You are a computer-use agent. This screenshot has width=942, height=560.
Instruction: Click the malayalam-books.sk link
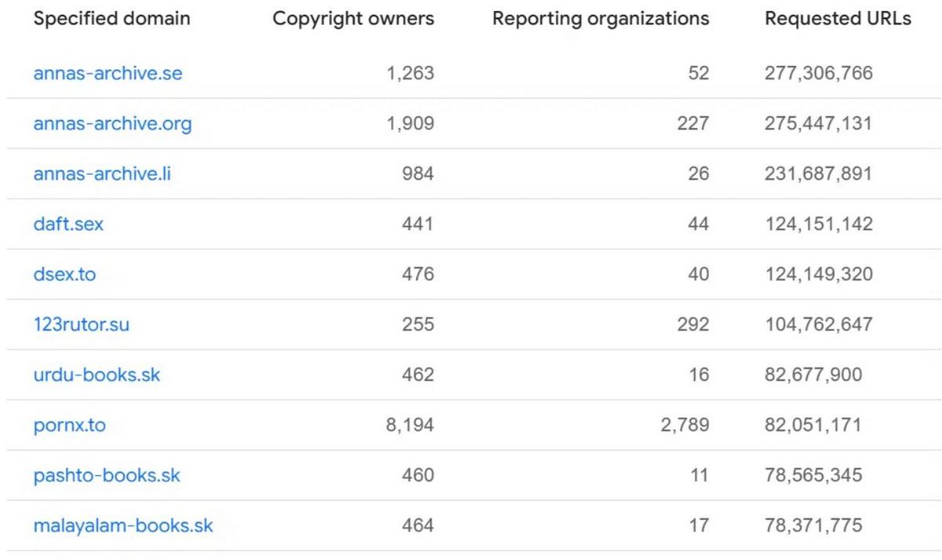[122, 525]
